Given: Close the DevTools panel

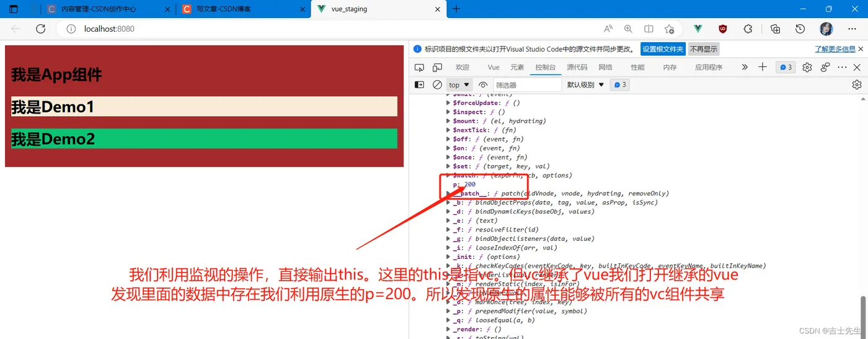Looking at the screenshot, I should [x=857, y=67].
